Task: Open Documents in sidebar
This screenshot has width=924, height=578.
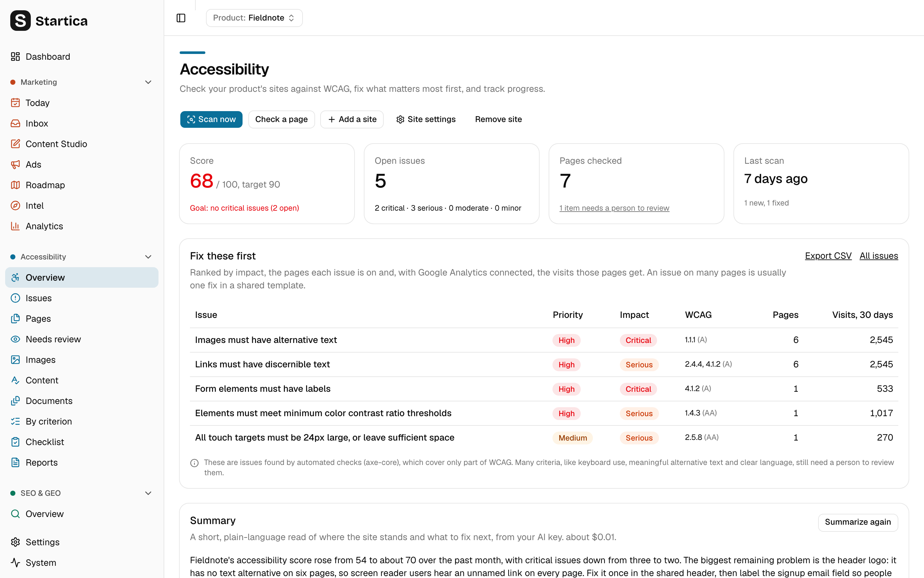Action: point(82,401)
